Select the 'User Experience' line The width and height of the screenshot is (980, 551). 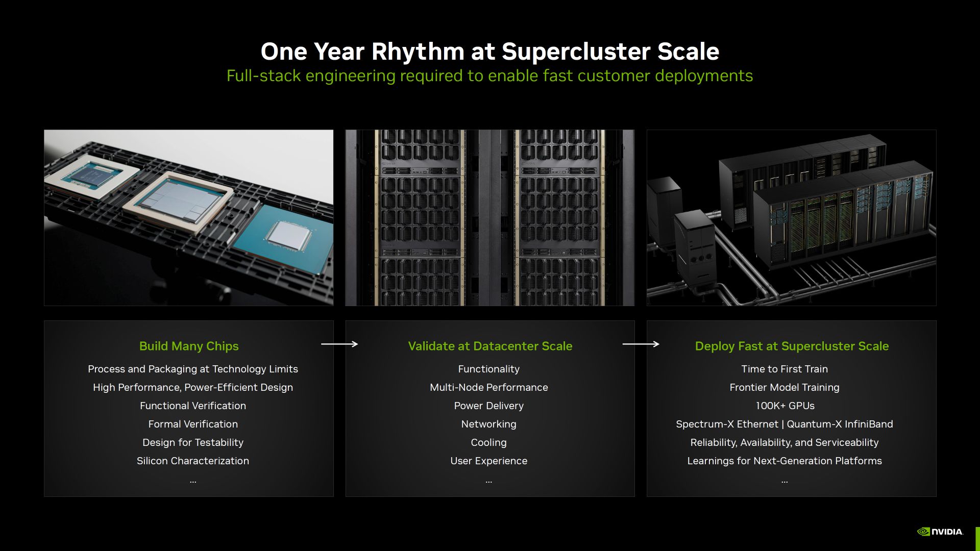(x=489, y=461)
